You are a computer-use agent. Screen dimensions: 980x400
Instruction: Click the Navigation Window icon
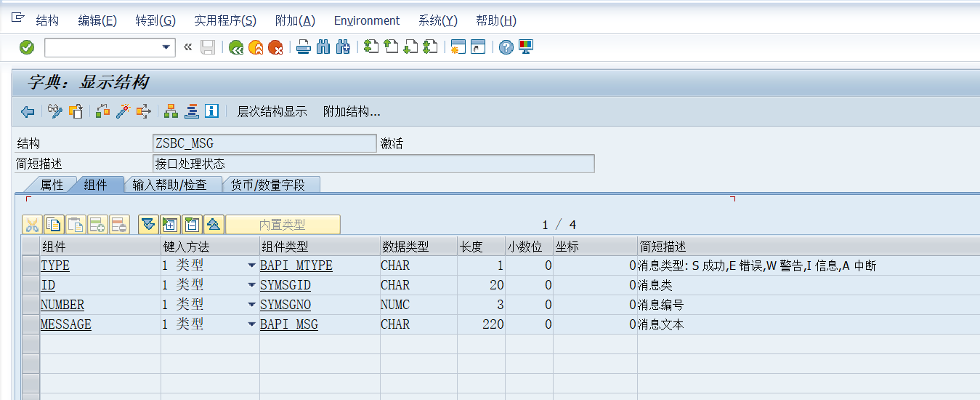coord(191,111)
